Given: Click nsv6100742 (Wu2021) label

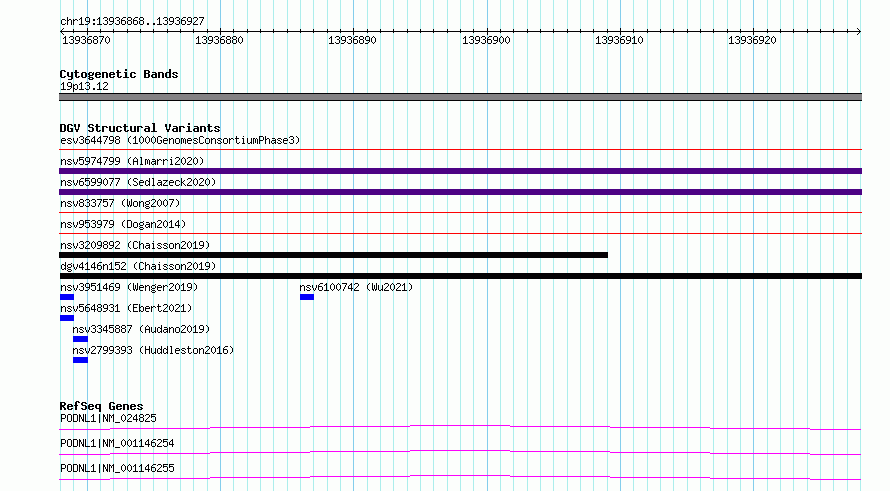Looking at the screenshot, I should click(x=356, y=287).
